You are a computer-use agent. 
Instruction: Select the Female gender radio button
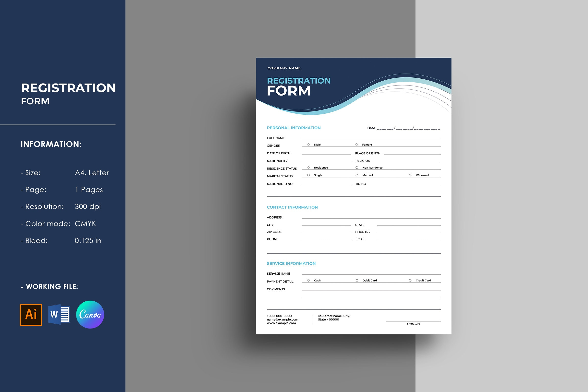356,144
